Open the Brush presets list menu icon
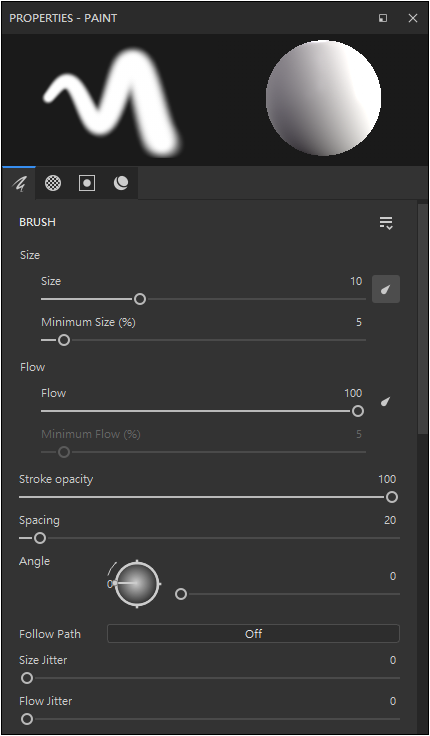The width and height of the screenshot is (430, 736). [x=386, y=223]
